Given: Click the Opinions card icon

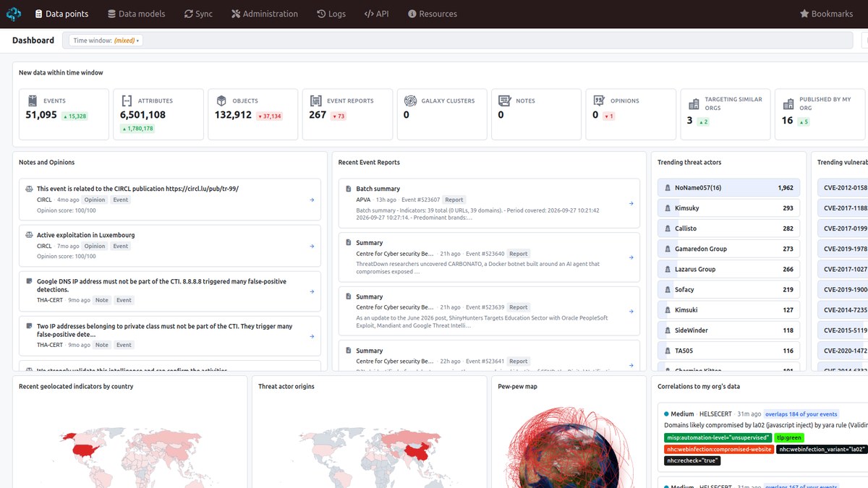Looking at the screenshot, I should [599, 100].
